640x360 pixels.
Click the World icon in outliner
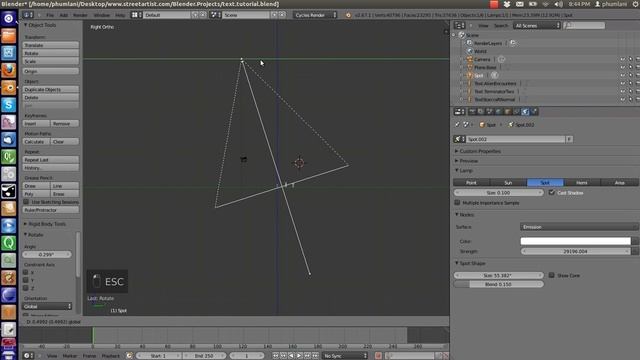coord(470,51)
